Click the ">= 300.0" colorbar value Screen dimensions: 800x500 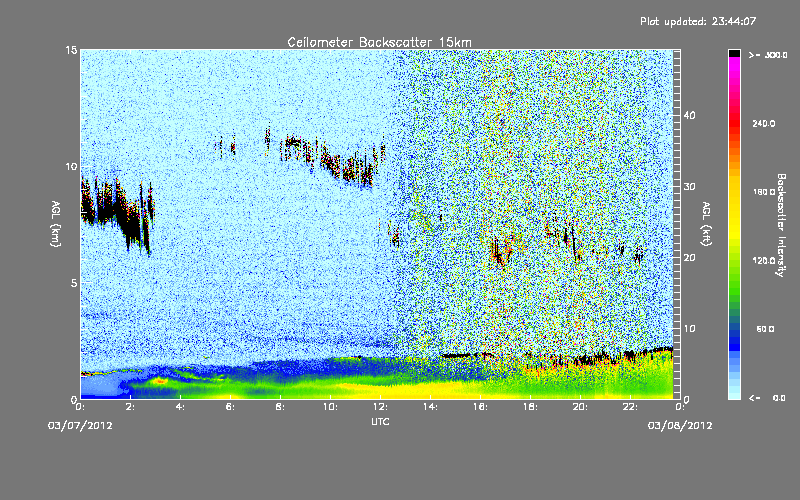point(768,55)
